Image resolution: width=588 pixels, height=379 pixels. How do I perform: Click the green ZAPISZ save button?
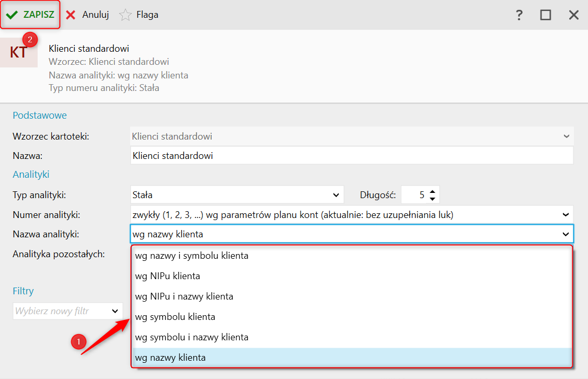pos(30,15)
